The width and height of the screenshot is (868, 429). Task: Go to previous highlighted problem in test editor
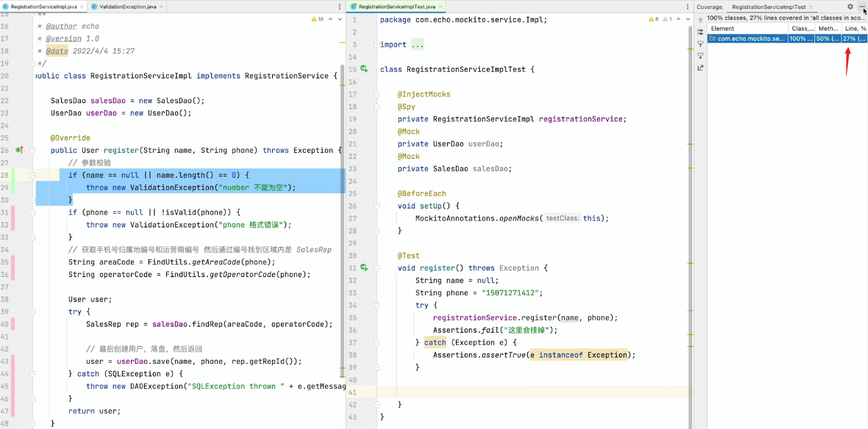pyautogui.click(x=677, y=19)
